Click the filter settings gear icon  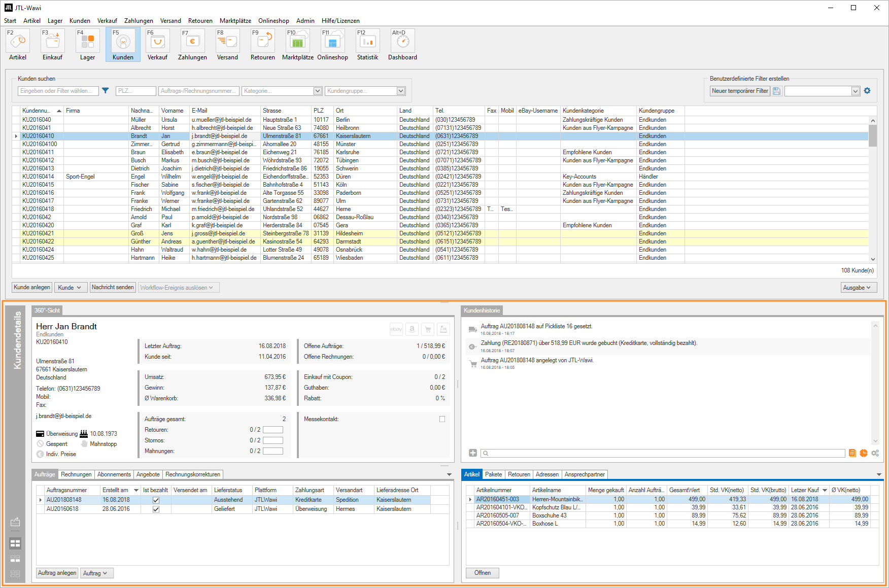(867, 91)
